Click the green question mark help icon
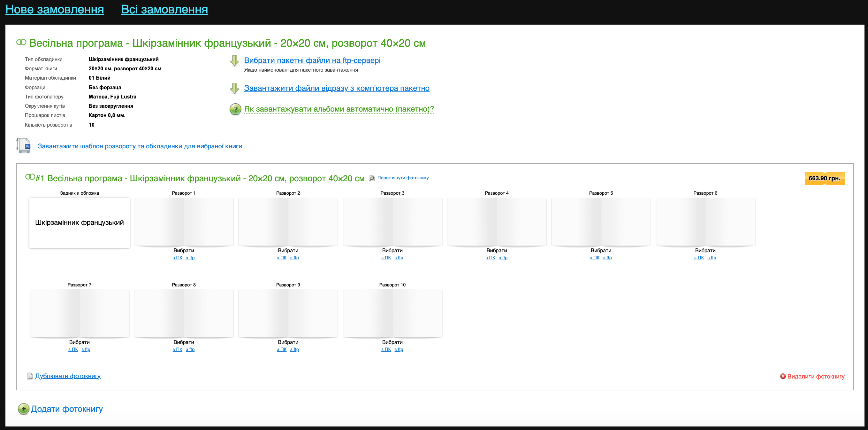The height and width of the screenshot is (430, 868). point(235,109)
